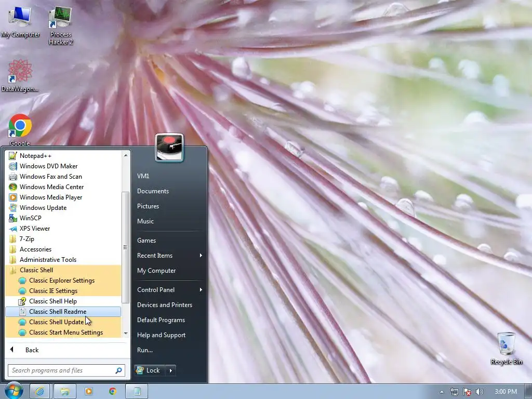Click the Windows Media Center icon
Screen dimensions: 532x399
[13, 187]
